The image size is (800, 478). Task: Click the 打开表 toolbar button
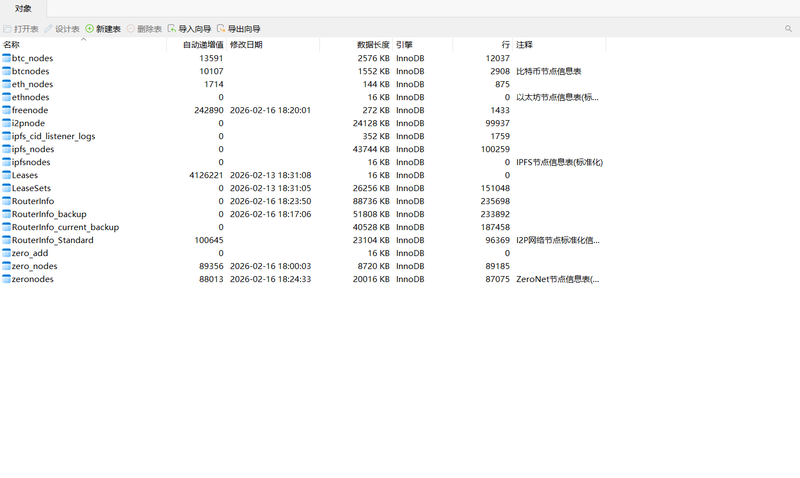[x=21, y=29]
